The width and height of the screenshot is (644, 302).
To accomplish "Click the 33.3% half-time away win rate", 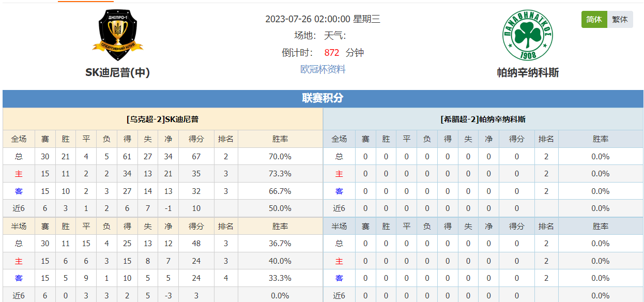I will [x=280, y=278].
